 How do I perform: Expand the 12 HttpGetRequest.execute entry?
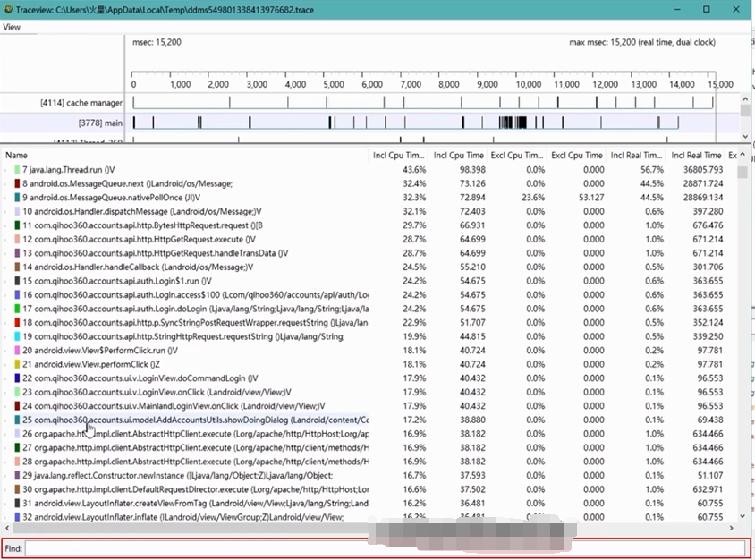[5, 240]
